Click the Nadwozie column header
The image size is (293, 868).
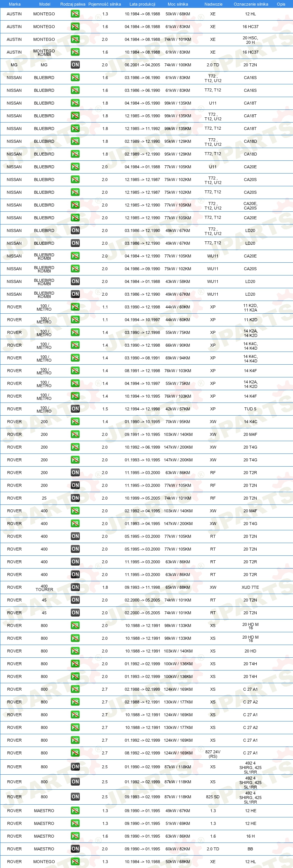pos(214,4)
